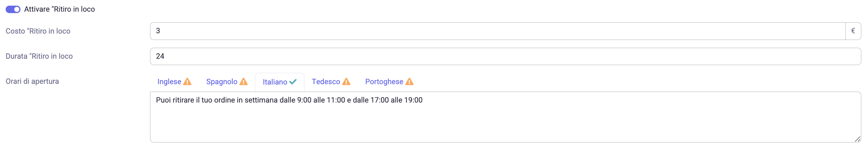
Task: Click the euro currency symbol addon
Action: (853, 31)
